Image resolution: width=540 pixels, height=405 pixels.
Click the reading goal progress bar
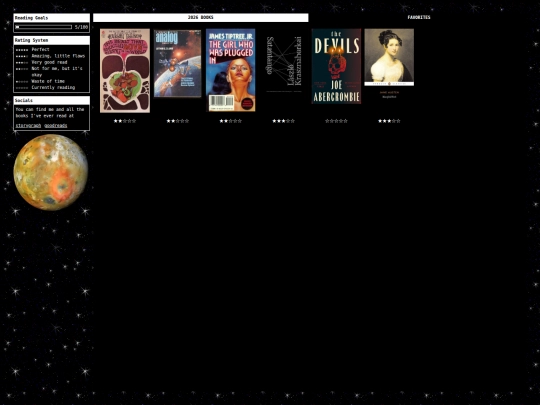(44, 27)
